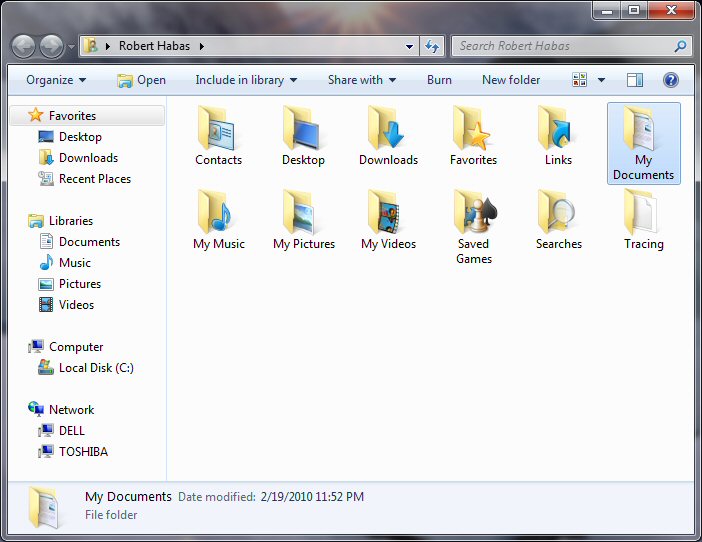702x542 pixels.
Task: Open the My Videos folder
Action: (x=388, y=212)
